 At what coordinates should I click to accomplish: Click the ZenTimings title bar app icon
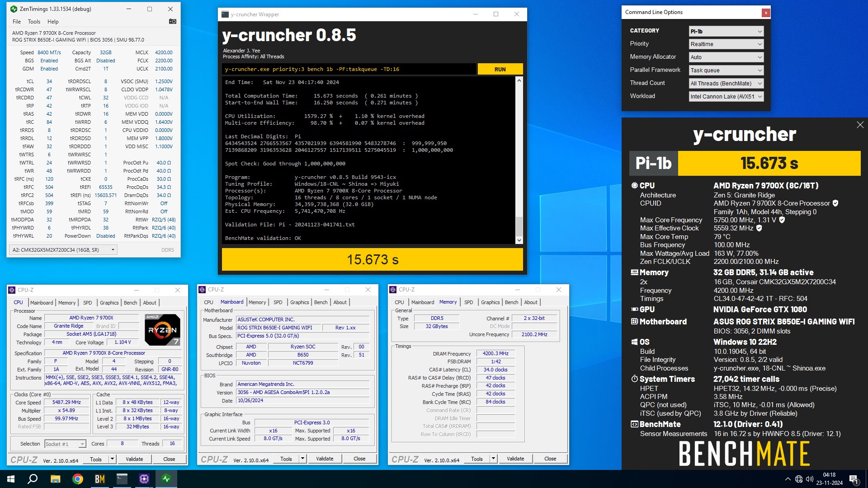[x=14, y=9]
